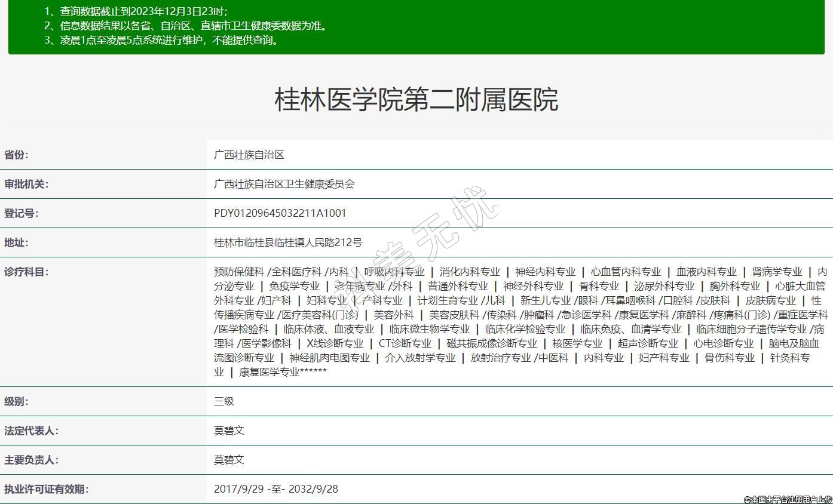Select the 法定代表人 row label

coord(32,431)
